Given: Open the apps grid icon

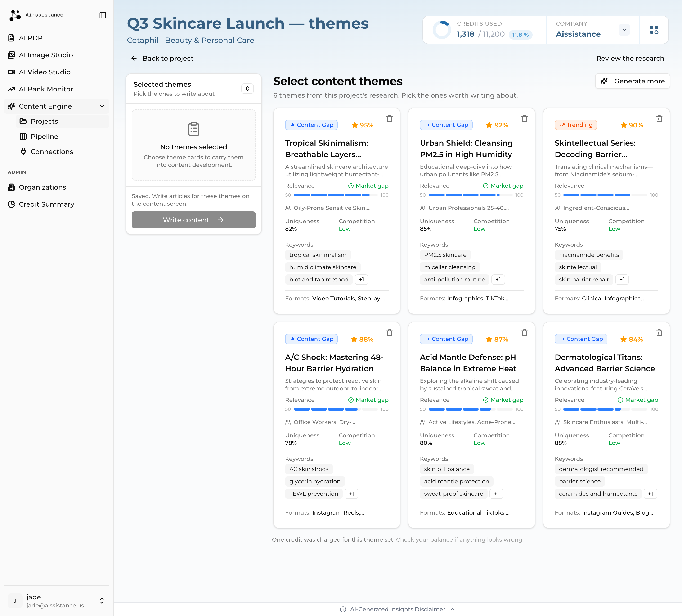Looking at the screenshot, I should (654, 30).
